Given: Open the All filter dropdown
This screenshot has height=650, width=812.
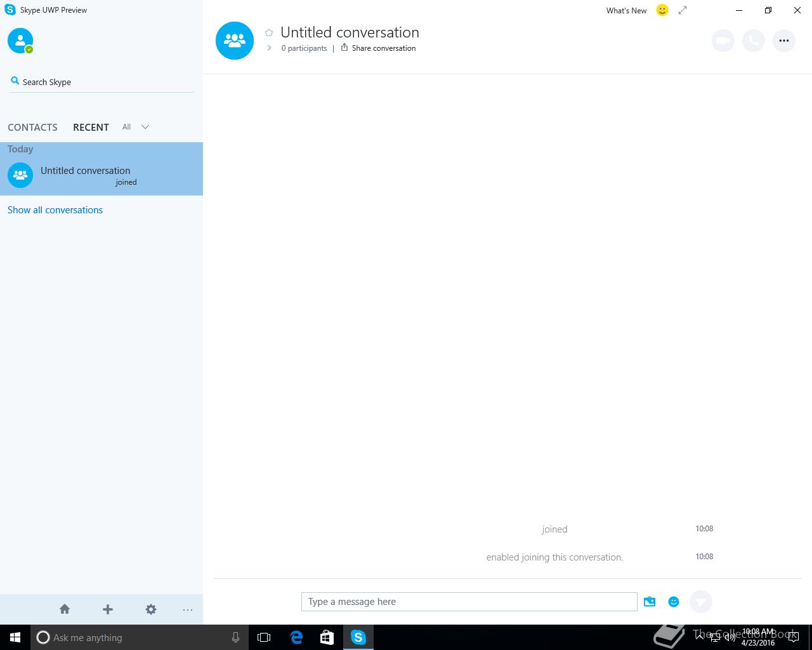Looking at the screenshot, I should 127,127.
